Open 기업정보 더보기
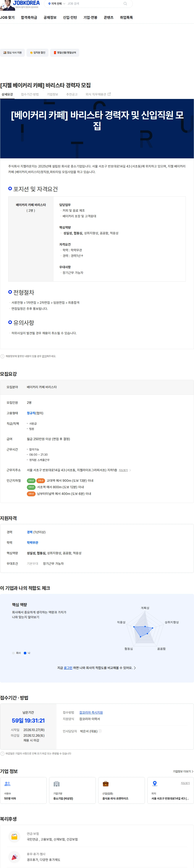 pyautogui.click(x=183, y=771)
